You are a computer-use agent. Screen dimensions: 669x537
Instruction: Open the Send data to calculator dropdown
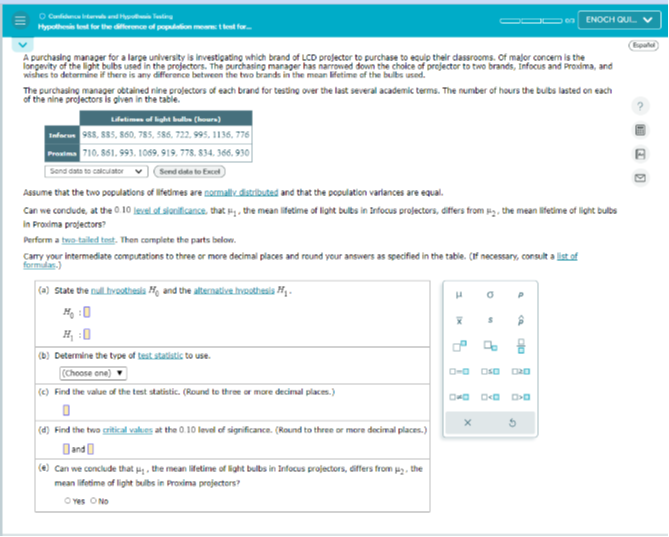[x=96, y=171]
